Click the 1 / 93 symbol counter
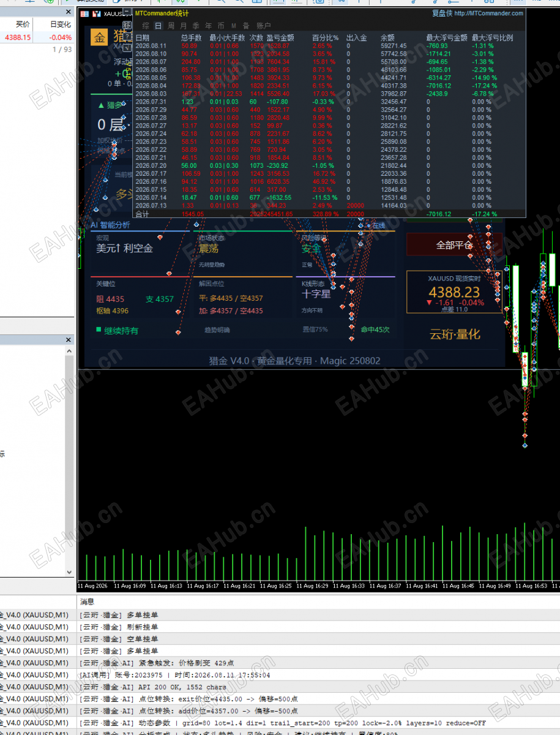The height and width of the screenshot is (735, 560). coord(62,50)
